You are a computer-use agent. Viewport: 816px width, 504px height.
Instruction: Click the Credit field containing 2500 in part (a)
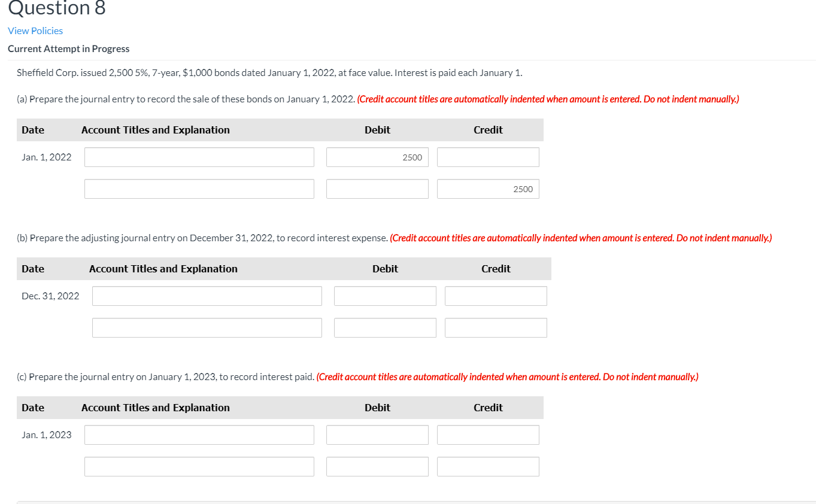point(487,189)
